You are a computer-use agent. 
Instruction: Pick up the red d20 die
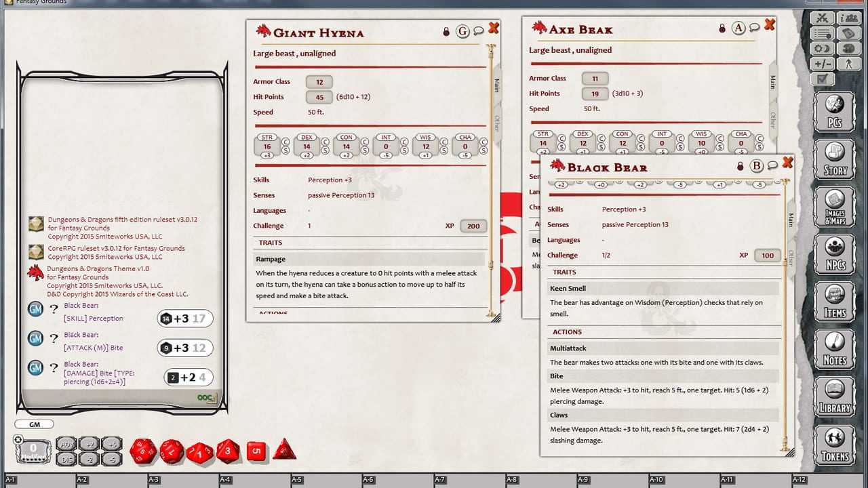[143, 451]
